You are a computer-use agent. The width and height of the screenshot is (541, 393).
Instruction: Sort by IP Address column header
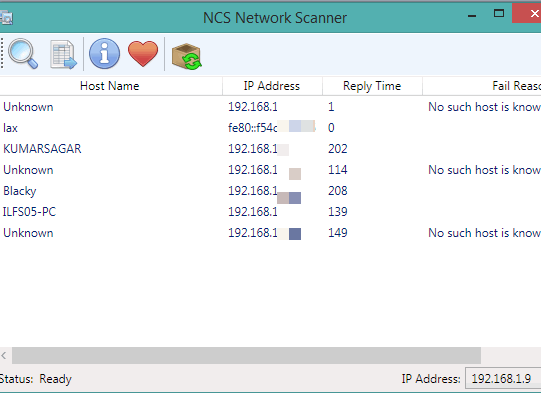(x=272, y=86)
